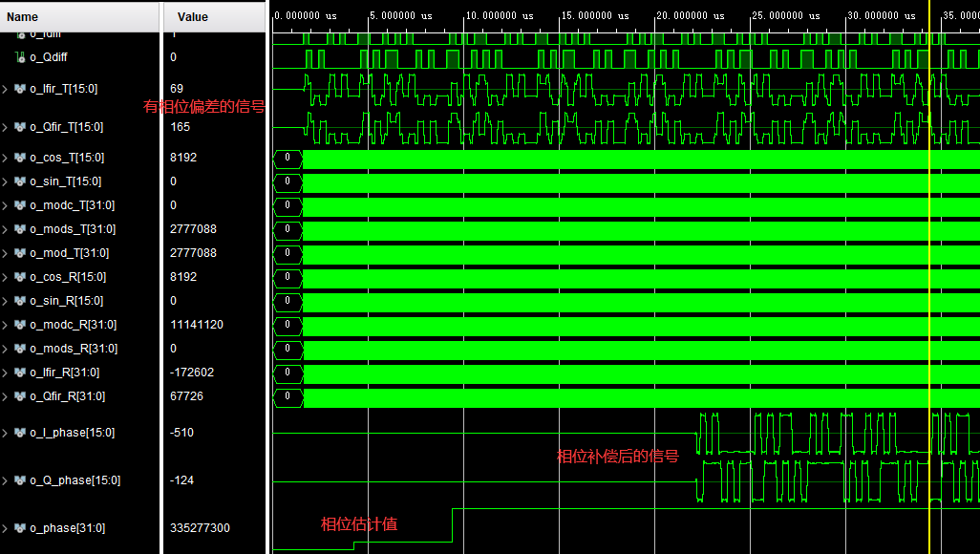Click the value 335277300 of o_phase
This screenshot has width=980, height=554.
[x=200, y=528]
